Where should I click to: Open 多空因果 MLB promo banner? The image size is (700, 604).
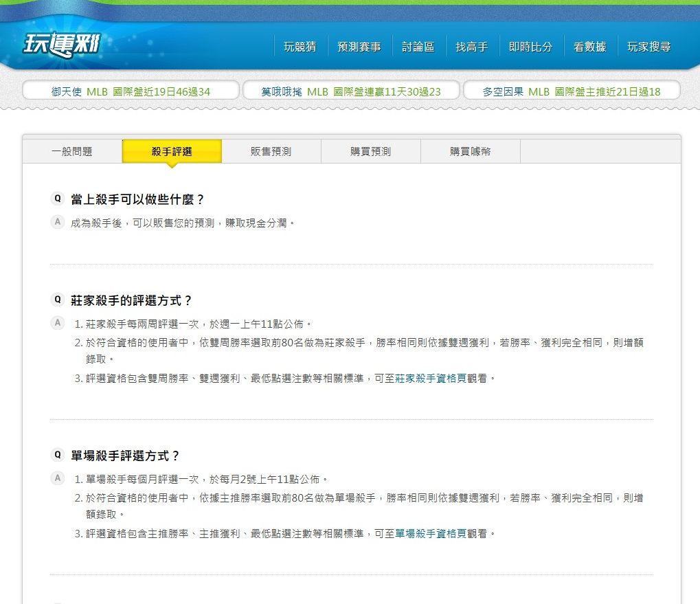tap(572, 91)
